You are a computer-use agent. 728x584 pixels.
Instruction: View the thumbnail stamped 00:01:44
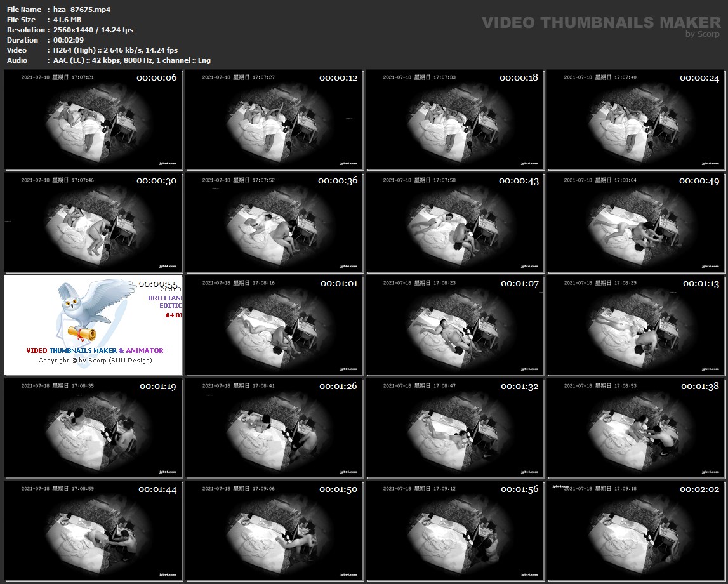[93, 531]
